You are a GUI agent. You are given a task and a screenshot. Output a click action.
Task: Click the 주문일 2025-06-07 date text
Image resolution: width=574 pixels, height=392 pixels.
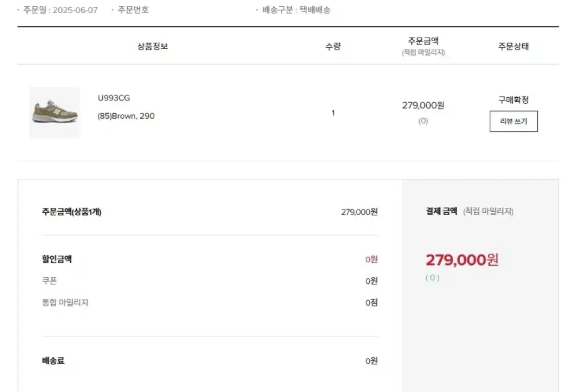point(60,10)
